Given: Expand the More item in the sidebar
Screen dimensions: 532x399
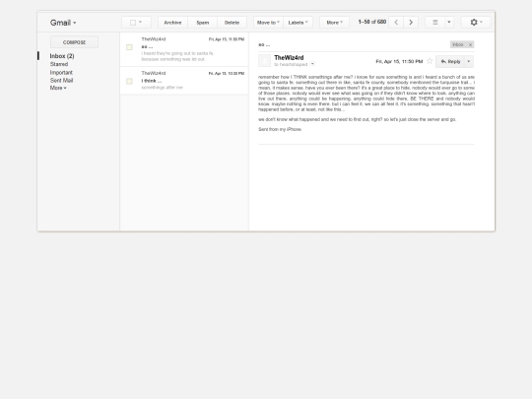Looking at the screenshot, I should [58, 88].
